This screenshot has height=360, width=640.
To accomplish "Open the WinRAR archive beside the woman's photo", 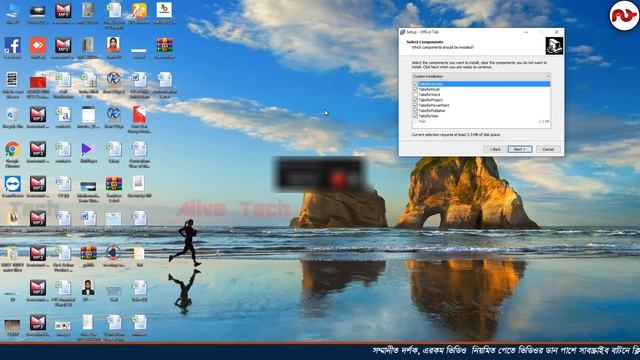I will (x=164, y=47).
